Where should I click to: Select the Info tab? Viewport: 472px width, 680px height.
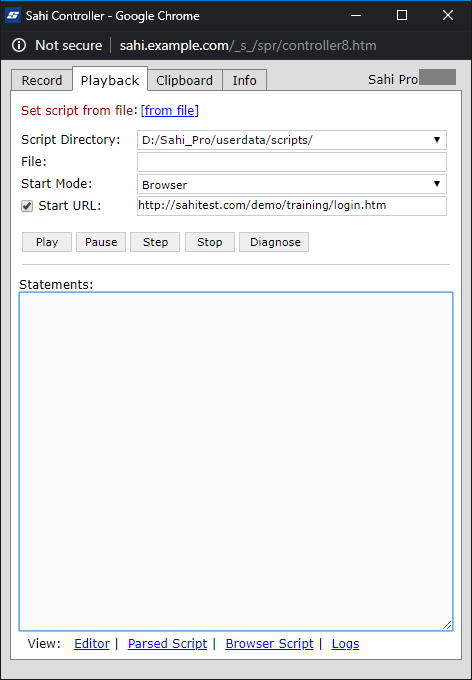point(244,80)
